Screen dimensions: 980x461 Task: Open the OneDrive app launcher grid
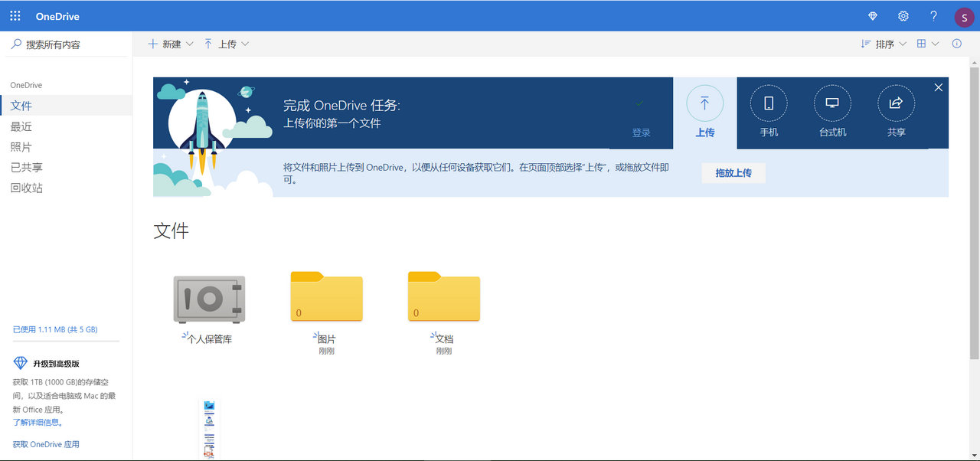point(15,15)
